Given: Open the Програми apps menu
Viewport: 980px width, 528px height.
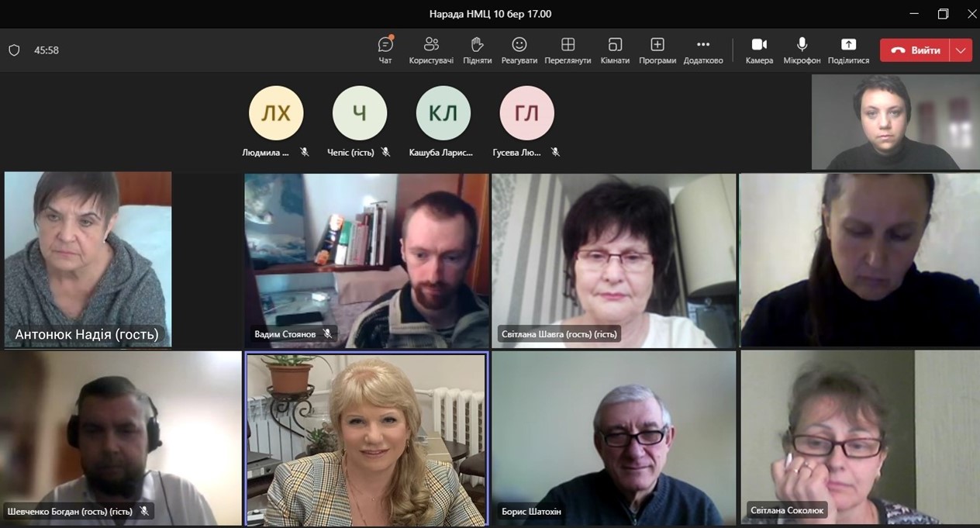Looking at the screenshot, I should click(x=657, y=50).
